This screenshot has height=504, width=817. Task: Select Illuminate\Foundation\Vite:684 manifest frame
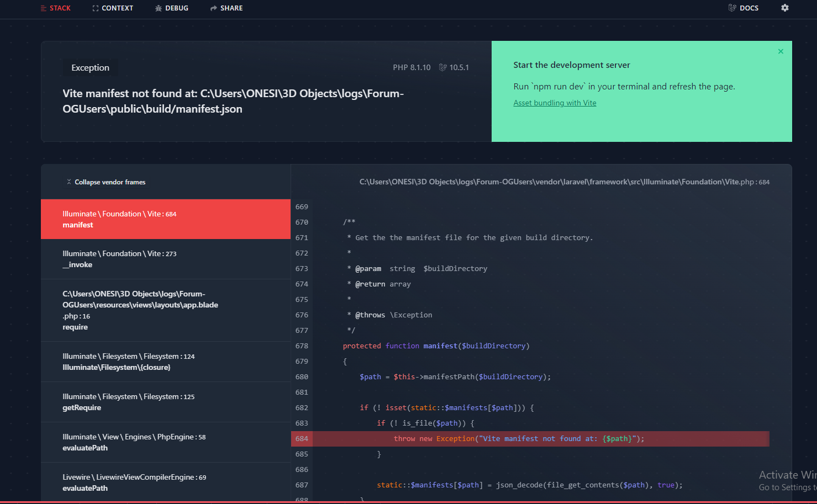[166, 219]
